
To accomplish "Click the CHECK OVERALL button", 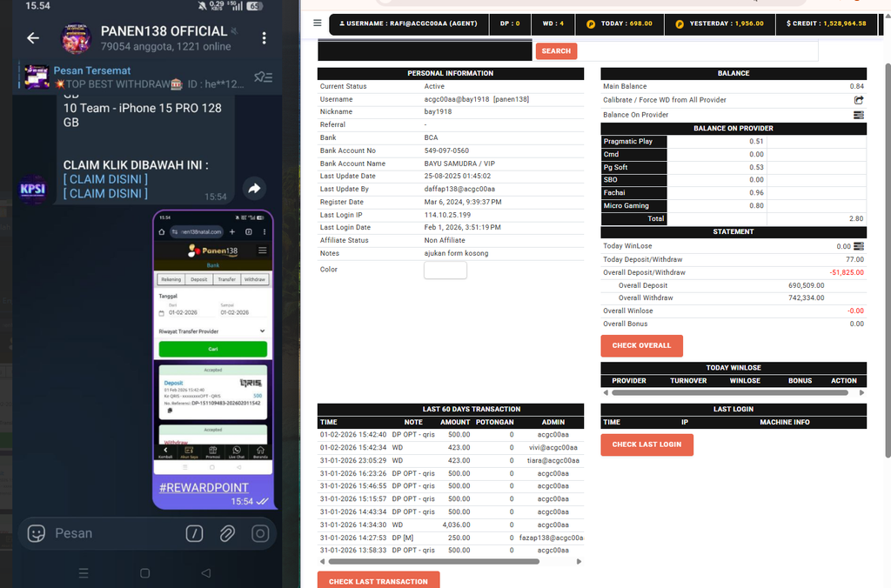I will tap(641, 345).
